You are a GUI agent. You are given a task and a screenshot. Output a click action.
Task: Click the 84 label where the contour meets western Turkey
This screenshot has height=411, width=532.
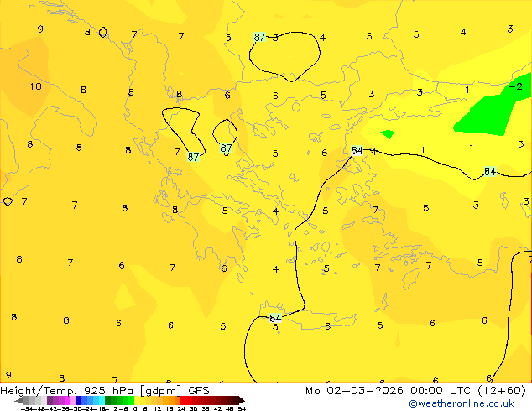pos(357,150)
